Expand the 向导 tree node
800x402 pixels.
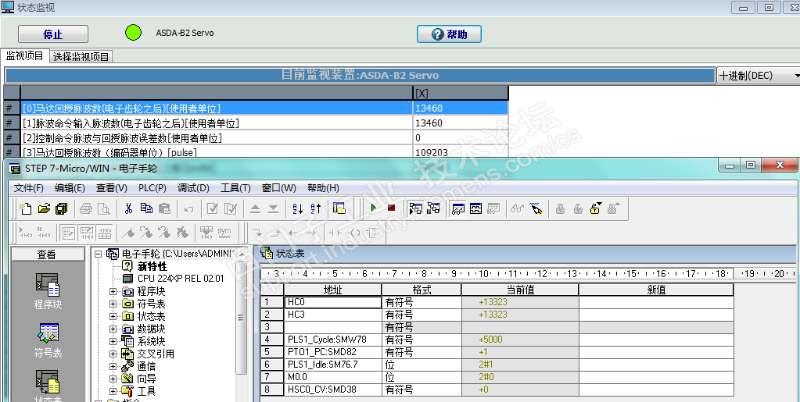click(x=113, y=379)
